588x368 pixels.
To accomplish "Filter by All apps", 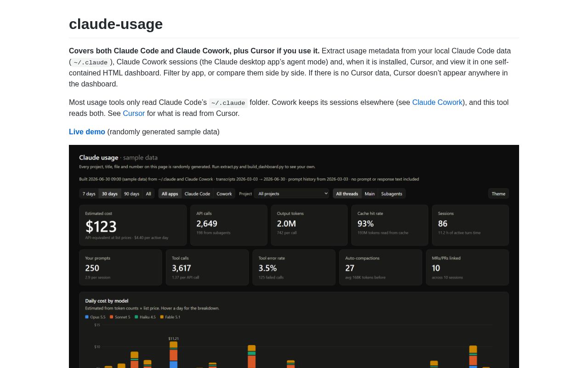I will coord(170,194).
